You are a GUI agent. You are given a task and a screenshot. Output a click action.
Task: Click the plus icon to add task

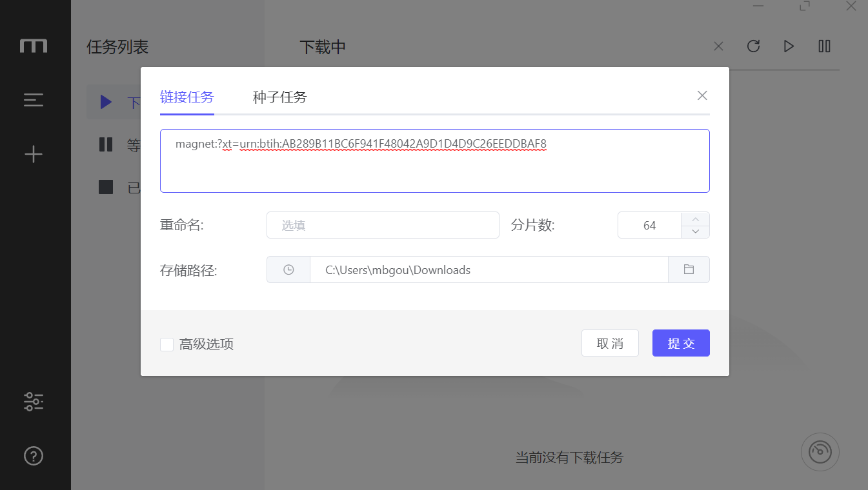[34, 154]
